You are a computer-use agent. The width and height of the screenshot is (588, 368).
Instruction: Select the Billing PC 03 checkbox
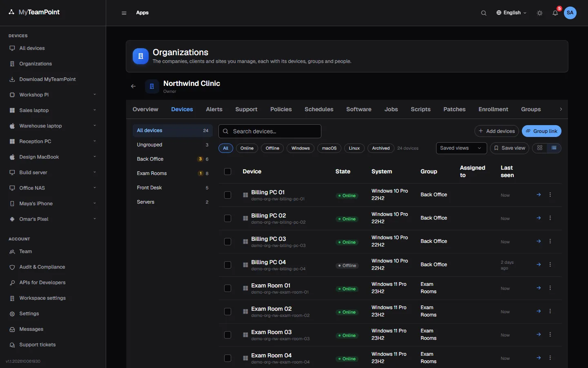228,242
